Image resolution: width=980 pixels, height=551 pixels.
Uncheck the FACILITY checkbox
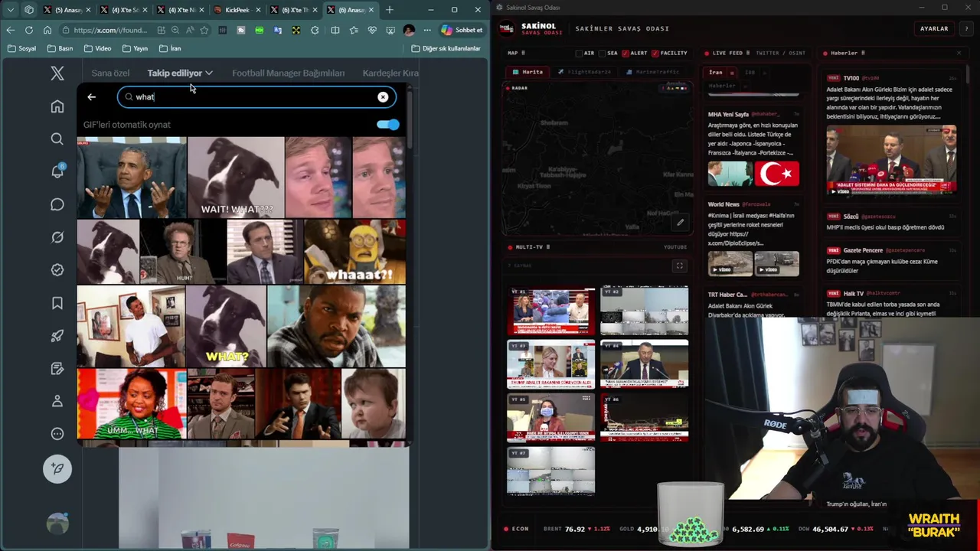pos(655,53)
